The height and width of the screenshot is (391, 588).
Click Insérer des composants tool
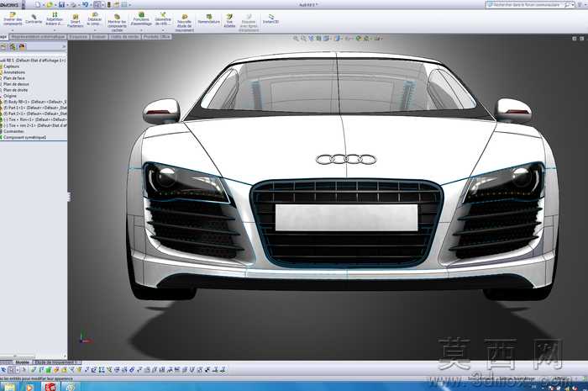click(x=13, y=18)
